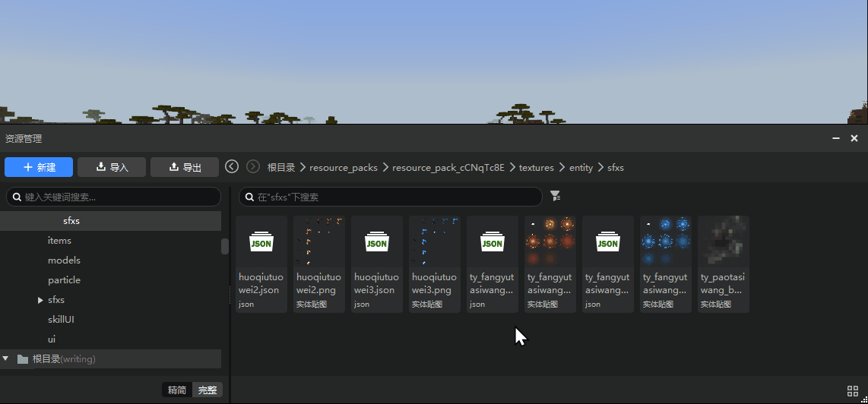This screenshot has height=404, width=868.
Task: Collapse the 根目录(writing) tree node arrow
Action: pos(5,359)
